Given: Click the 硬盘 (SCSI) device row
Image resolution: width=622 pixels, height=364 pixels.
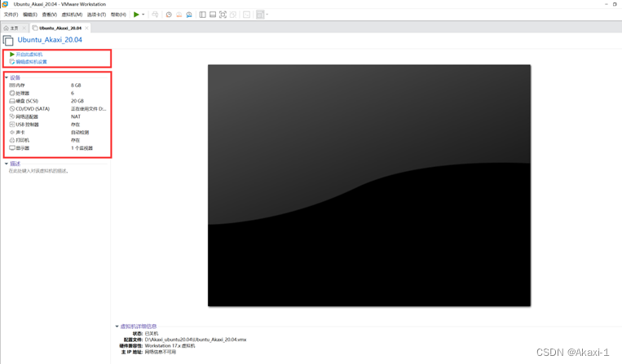Looking at the screenshot, I should pos(58,101).
